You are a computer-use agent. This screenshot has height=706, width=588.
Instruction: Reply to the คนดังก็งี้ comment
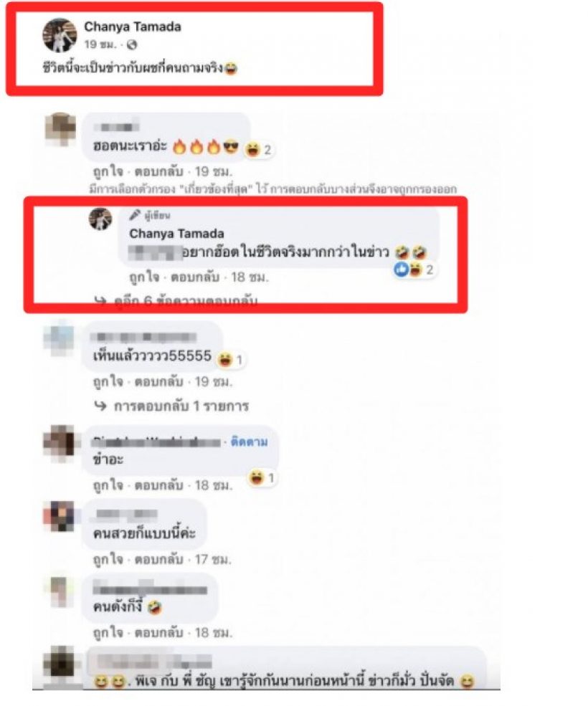(158, 633)
